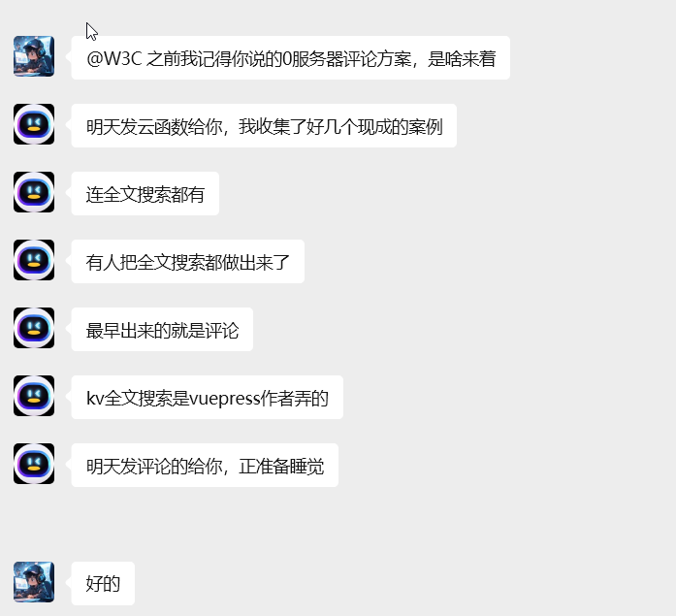Click the gamer avatar beside 好的
The height and width of the screenshot is (616, 676).
coord(34,582)
